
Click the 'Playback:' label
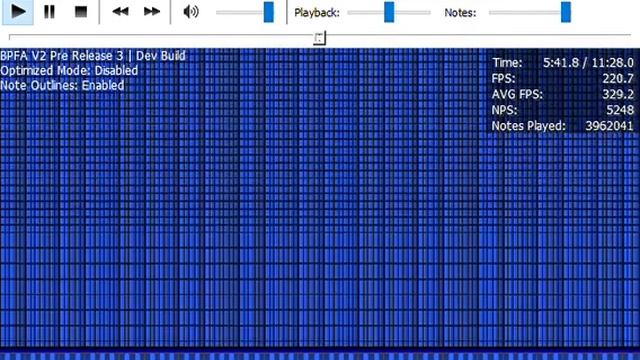click(x=317, y=13)
